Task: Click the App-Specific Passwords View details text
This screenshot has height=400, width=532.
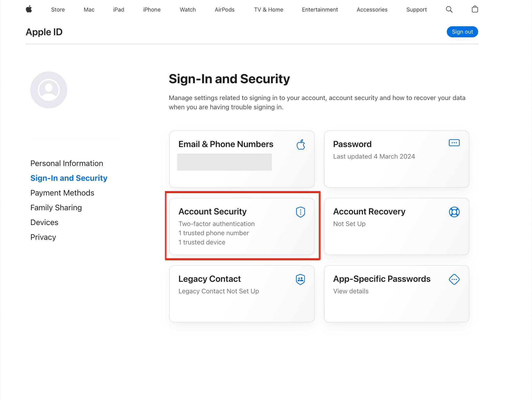Action: coord(351,291)
